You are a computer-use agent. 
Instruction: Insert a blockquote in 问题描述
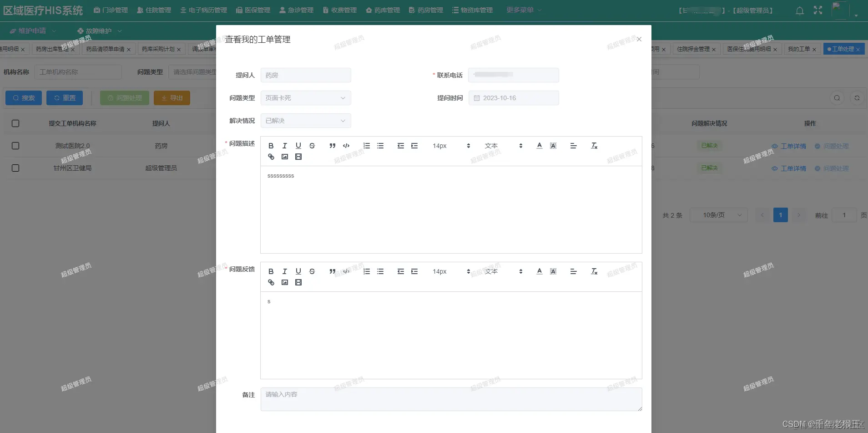tap(332, 146)
